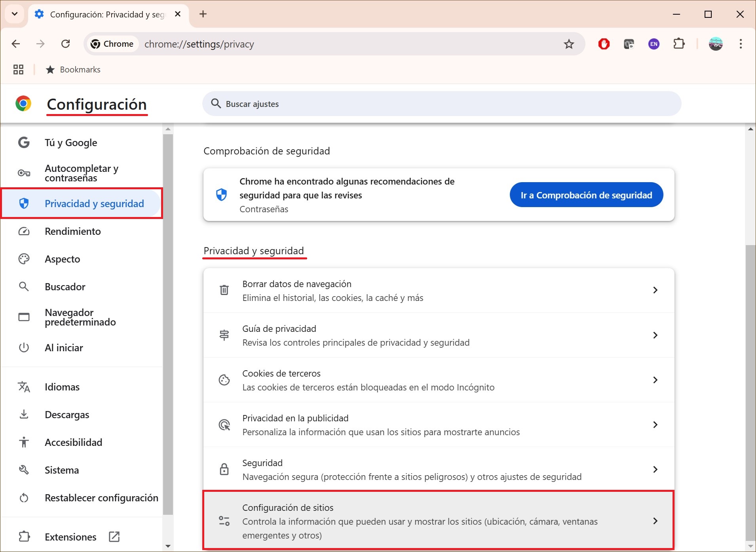The height and width of the screenshot is (552, 756).
Task: Click the browser forward arrow
Action: 40,44
